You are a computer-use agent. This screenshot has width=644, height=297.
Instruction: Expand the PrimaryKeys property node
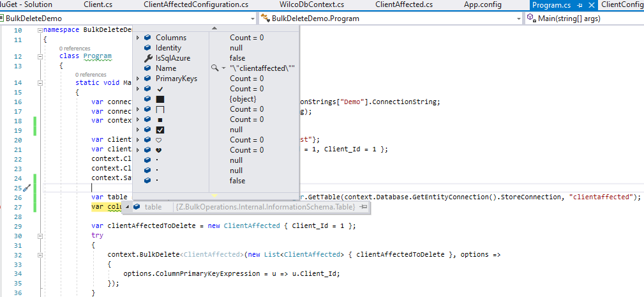[x=138, y=79]
